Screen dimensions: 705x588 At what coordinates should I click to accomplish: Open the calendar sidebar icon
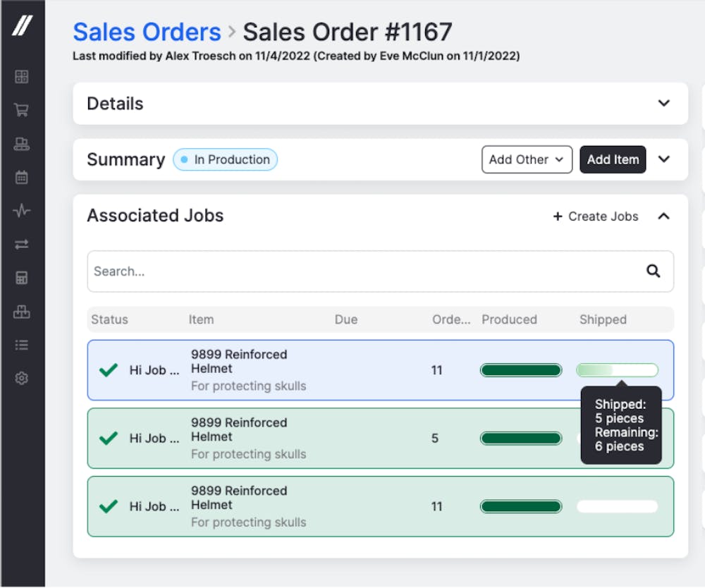[22, 178]
